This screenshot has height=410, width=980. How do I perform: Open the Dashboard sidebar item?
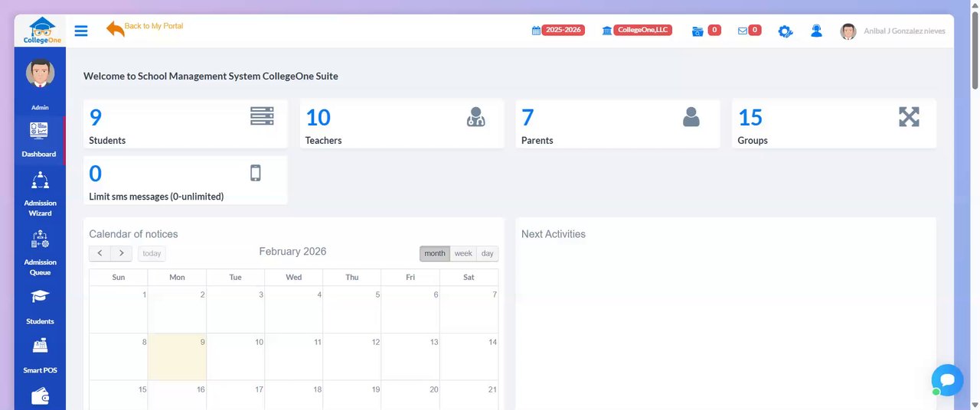[x=39, y=139]
